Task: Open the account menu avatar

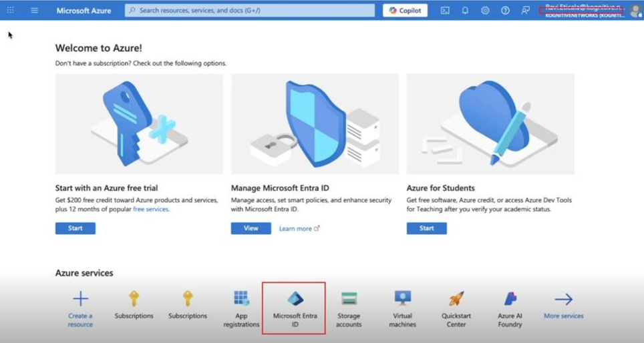Action: click(x=634, y=11)
